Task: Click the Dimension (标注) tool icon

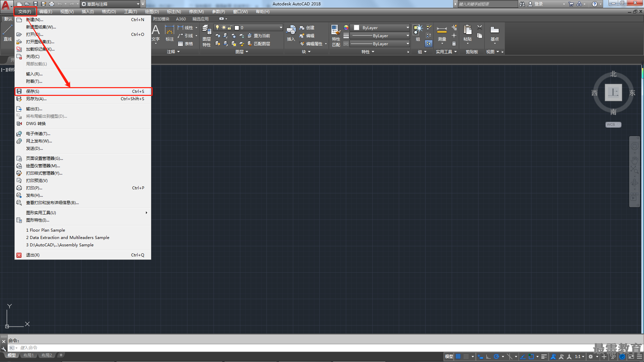Action: [x=170, y=34]
